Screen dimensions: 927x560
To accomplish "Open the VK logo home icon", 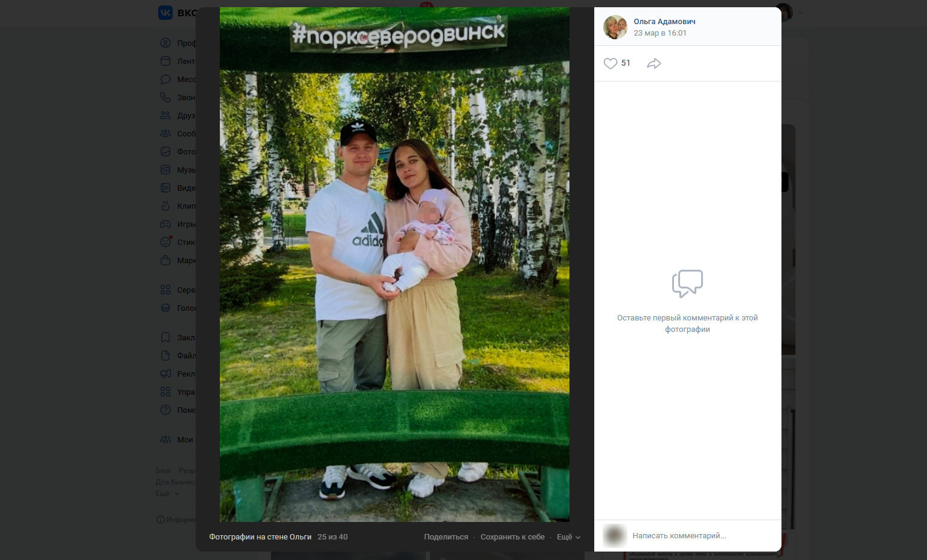I will coord(165,13).
